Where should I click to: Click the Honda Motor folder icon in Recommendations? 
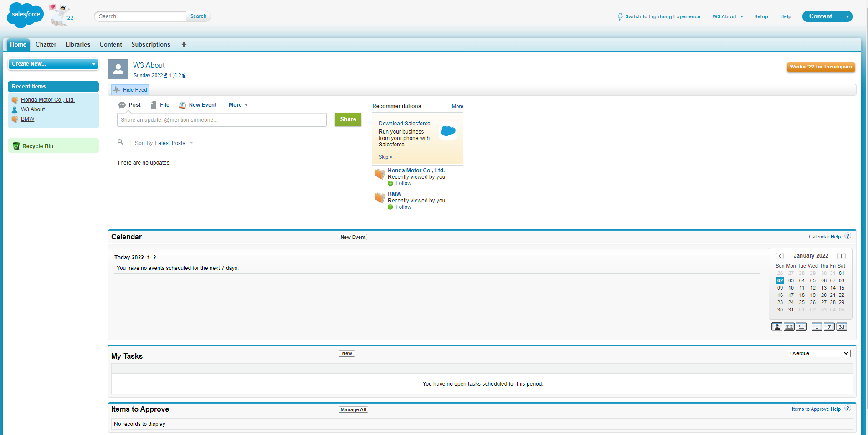click(x=380, y=174)
